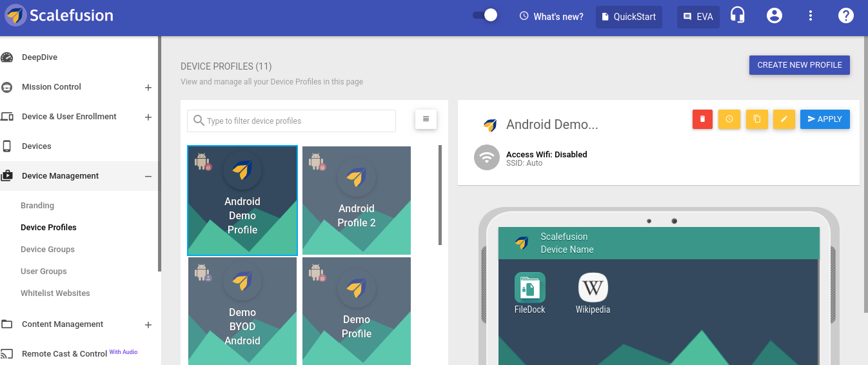This screenshot has width=868, height=365.
Task: Click the DeepDive gauge icon
Action: point(7,57)
